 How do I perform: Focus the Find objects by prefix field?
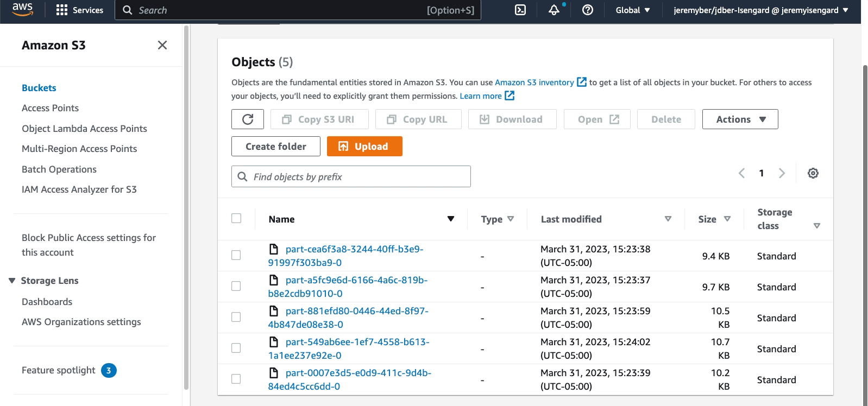tap(351, 176)
